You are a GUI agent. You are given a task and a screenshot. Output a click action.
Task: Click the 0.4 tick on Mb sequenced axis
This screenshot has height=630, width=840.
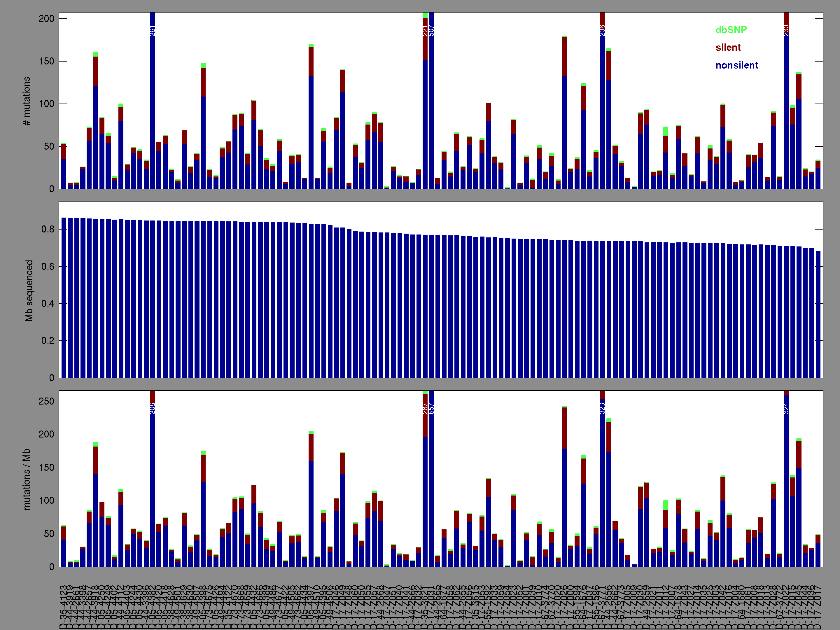click(48, 304)
